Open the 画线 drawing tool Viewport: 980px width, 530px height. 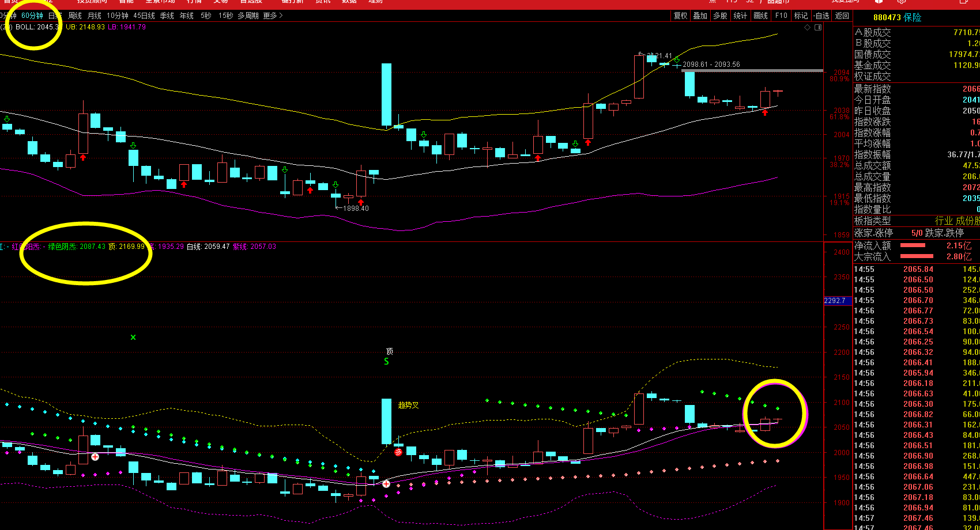click(x=761, y=16)
